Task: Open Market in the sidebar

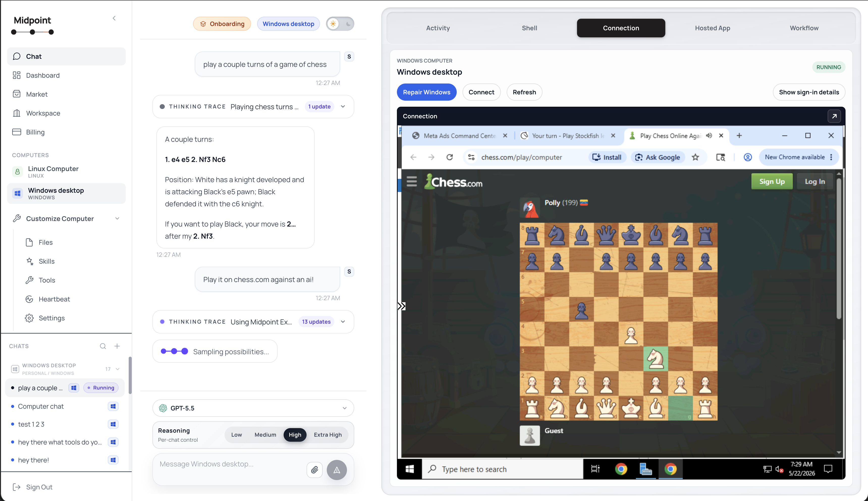Action: (66, 94)
